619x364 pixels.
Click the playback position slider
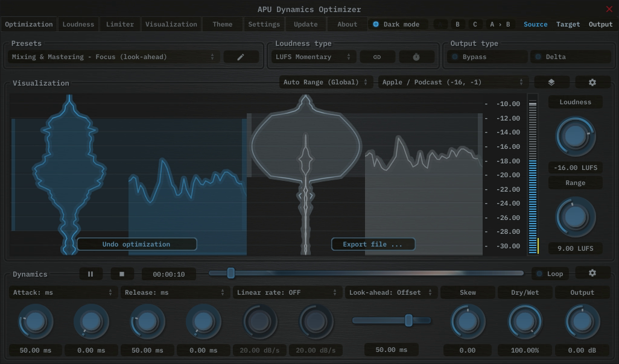[x=230, y=273]
